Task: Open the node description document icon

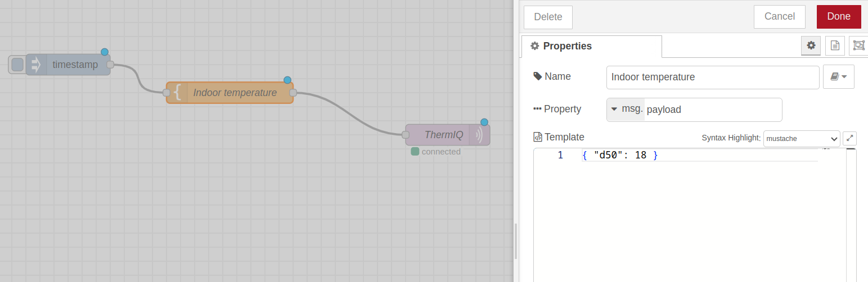Action: coord(835,46)
